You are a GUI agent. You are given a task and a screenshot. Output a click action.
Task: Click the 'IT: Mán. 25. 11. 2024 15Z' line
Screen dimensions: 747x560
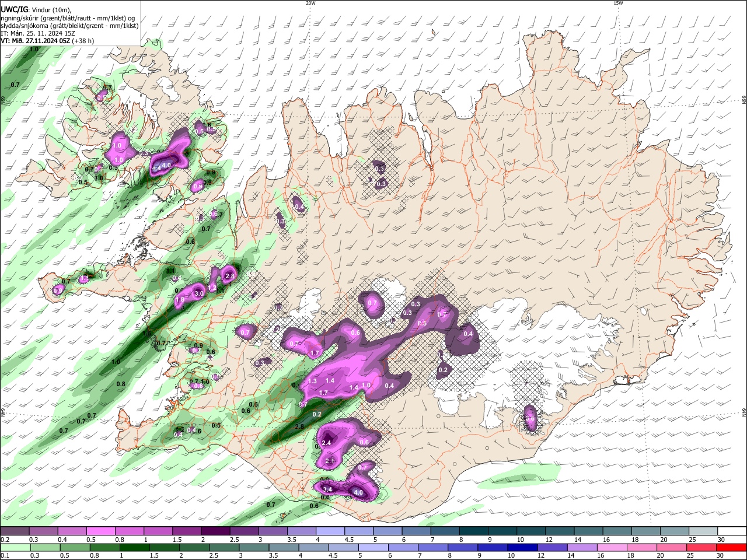38,33
